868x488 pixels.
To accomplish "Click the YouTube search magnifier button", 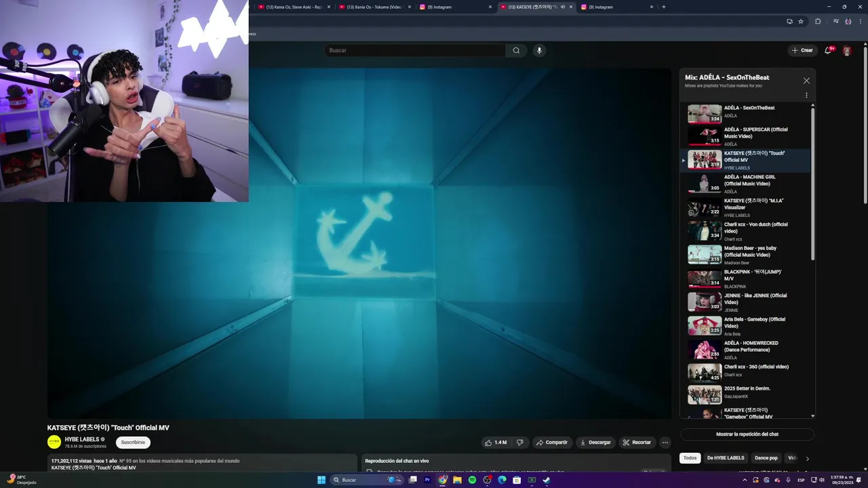I will [x=516, y=50].
